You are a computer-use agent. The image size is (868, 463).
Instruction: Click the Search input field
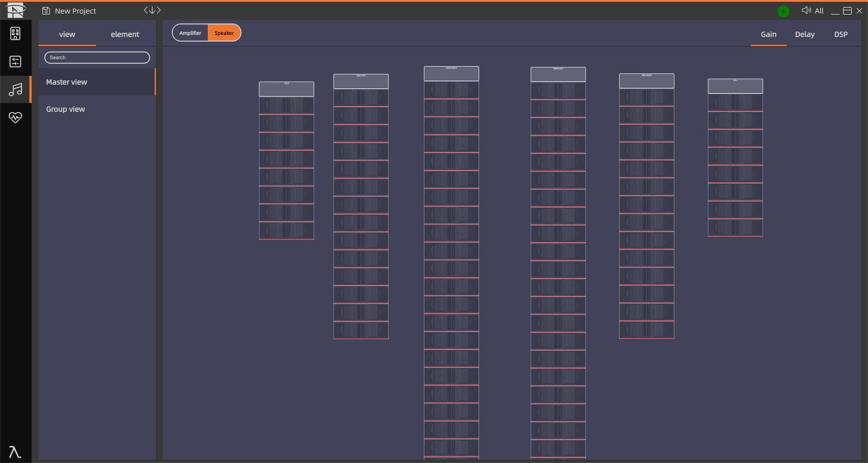click(x=97, y=57)
